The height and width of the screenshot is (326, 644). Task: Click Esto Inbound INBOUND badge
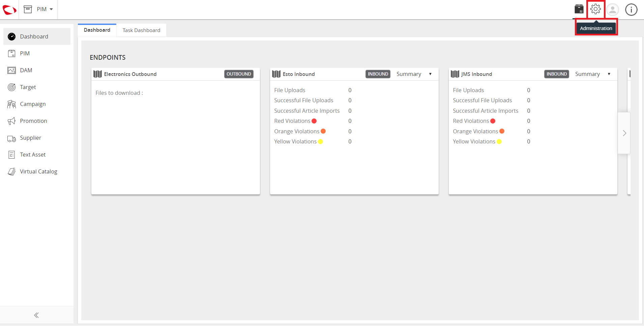click(378, 74)
